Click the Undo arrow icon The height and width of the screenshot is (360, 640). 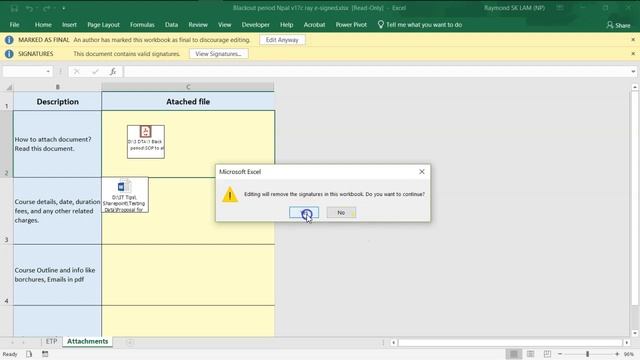tap(29, 8)
